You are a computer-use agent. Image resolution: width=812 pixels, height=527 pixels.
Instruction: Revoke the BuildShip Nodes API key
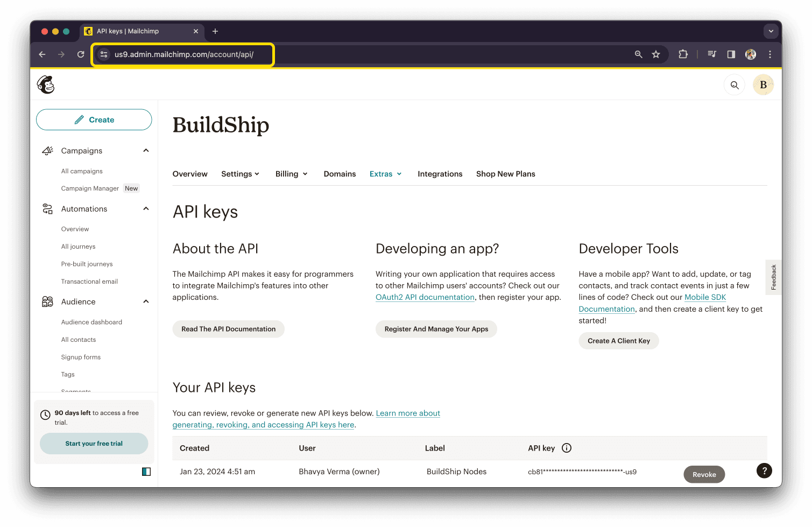coord(704,474)
